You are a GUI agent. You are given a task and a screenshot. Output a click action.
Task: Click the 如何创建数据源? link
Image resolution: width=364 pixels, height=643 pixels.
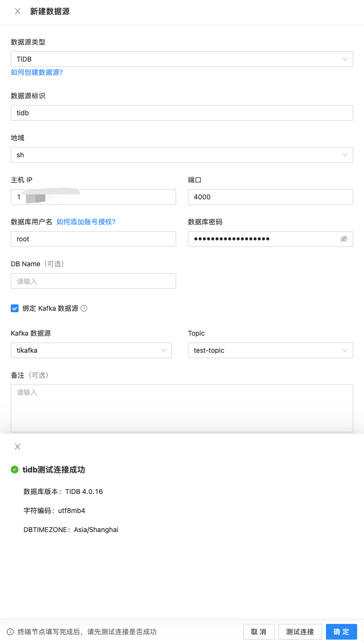pyautogui.click(x=37, y=72)
